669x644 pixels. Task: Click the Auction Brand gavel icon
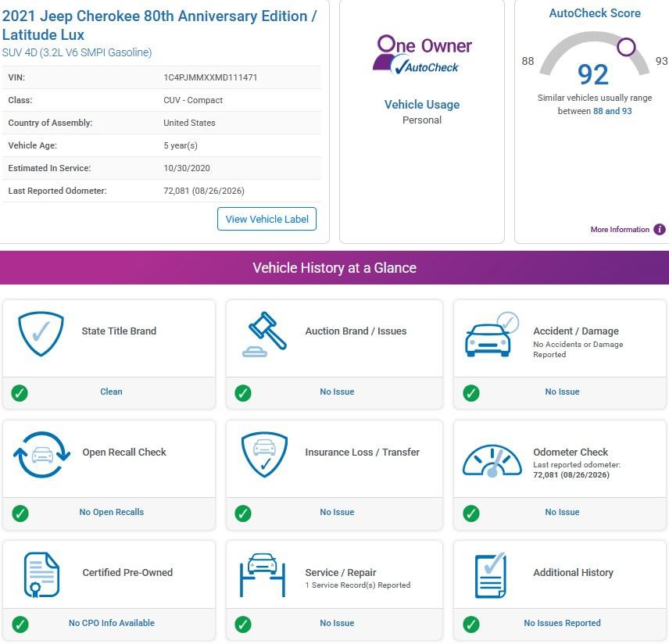(x=264, y=335)
